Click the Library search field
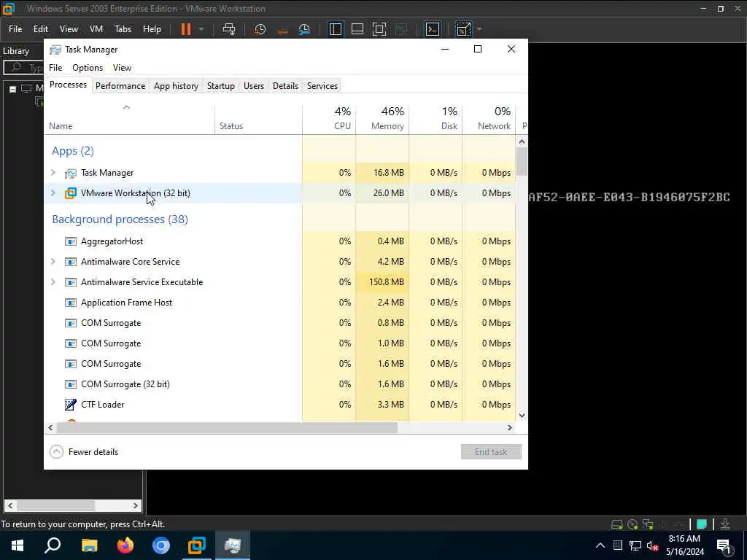 [24, 67]
